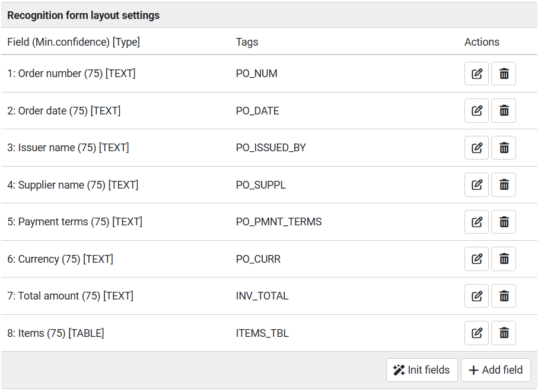Delete the Order number field

tap(504, 74)
